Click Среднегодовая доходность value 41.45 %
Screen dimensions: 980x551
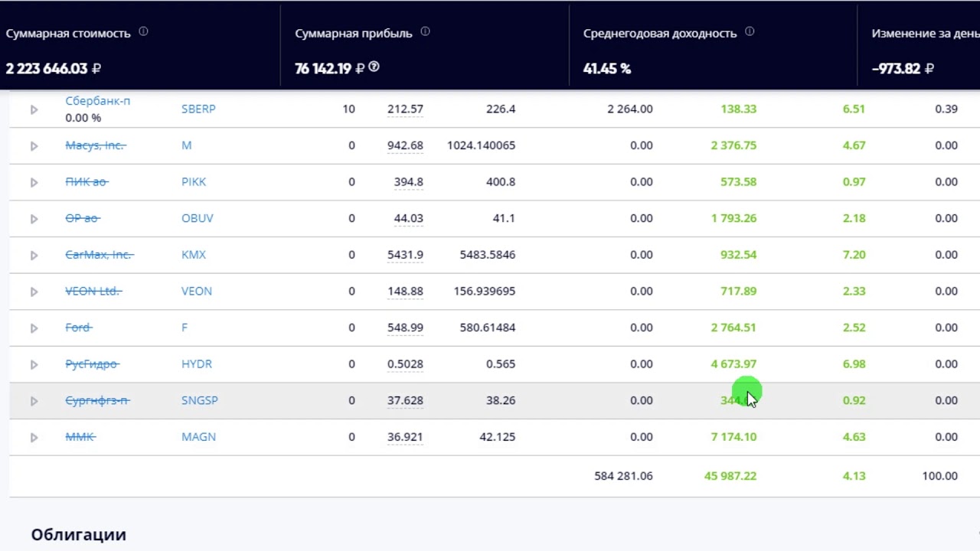tap(607, 68)
